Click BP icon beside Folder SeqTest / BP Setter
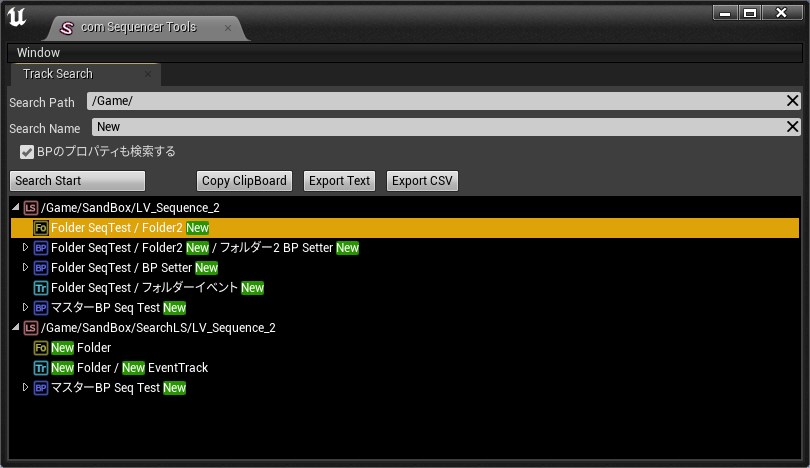 [x=41, y=268]
